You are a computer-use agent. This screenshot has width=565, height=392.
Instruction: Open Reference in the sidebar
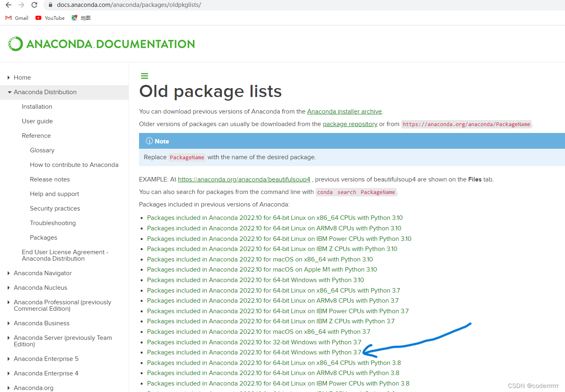click(x=36, y=136)
